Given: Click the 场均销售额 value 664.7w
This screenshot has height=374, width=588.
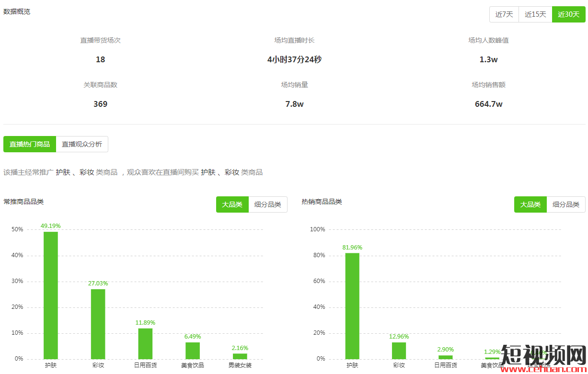Looking at the screenshot, I should [x=488, y=104].
